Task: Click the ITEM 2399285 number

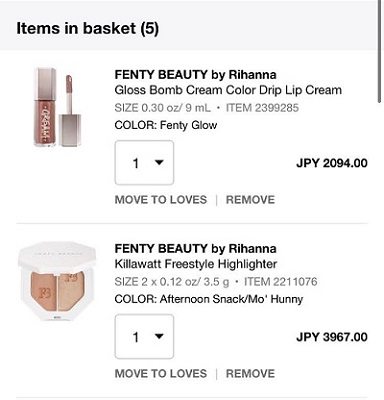Action: coord(262,108)
